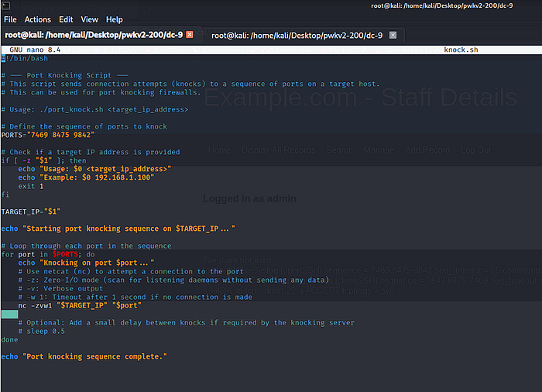The height and width of the screenshot is (392, 542).
Task: Click the exit 1 line
Action: tap(31, 186)
